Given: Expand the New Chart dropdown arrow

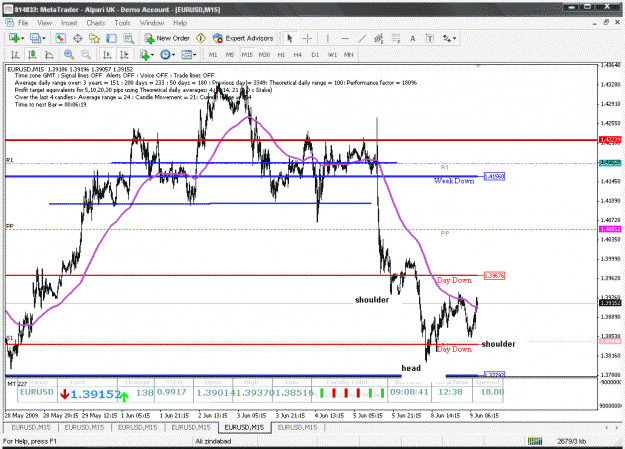Looking at the screenshot, I should point(23,38).
